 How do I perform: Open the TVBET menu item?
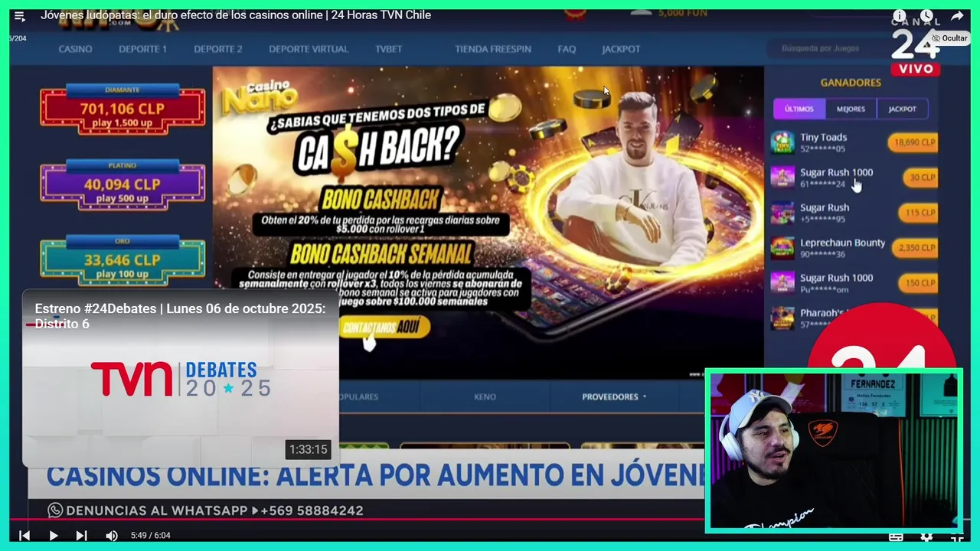388,49
